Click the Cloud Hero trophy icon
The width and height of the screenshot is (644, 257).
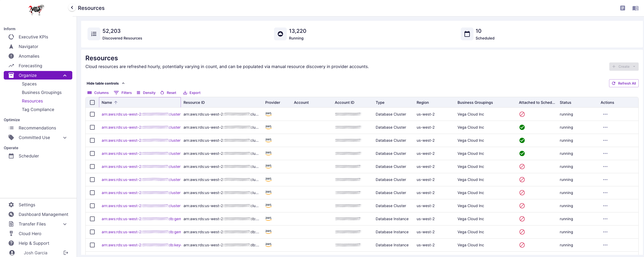pyautogui.click(x=11, y=234)
